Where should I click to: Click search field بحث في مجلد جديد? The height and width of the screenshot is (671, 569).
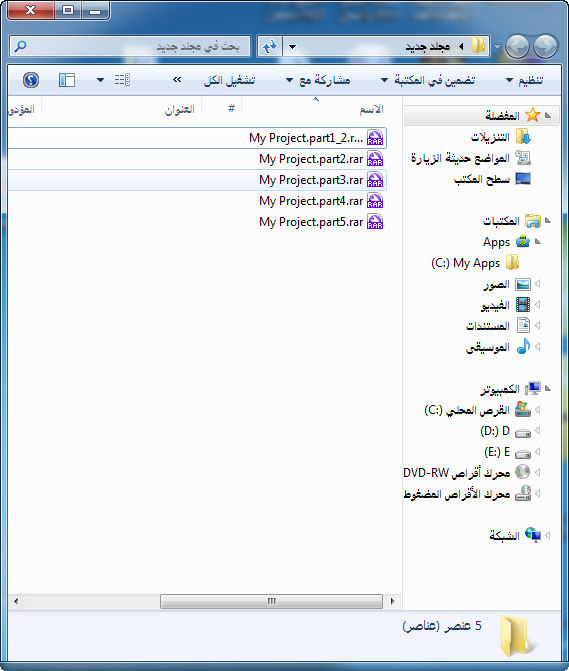pyautogui.click(x=130, y=46)
